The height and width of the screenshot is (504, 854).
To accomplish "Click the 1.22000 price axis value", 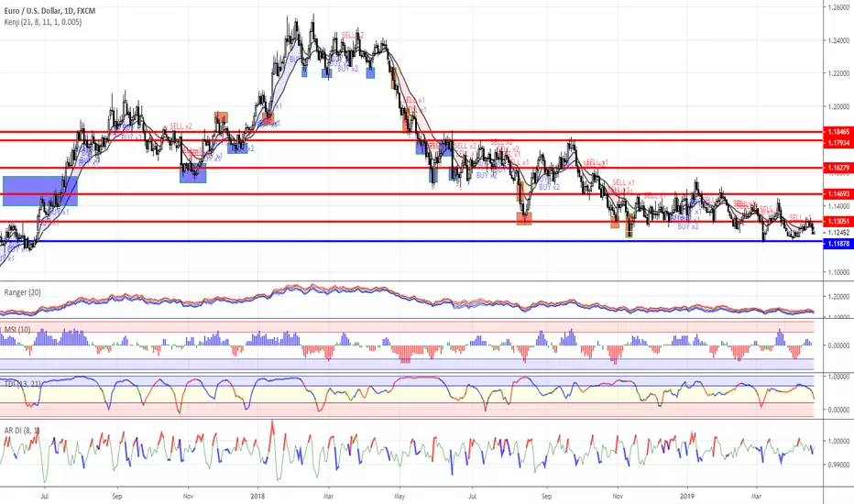I will (x=838, y=73).
